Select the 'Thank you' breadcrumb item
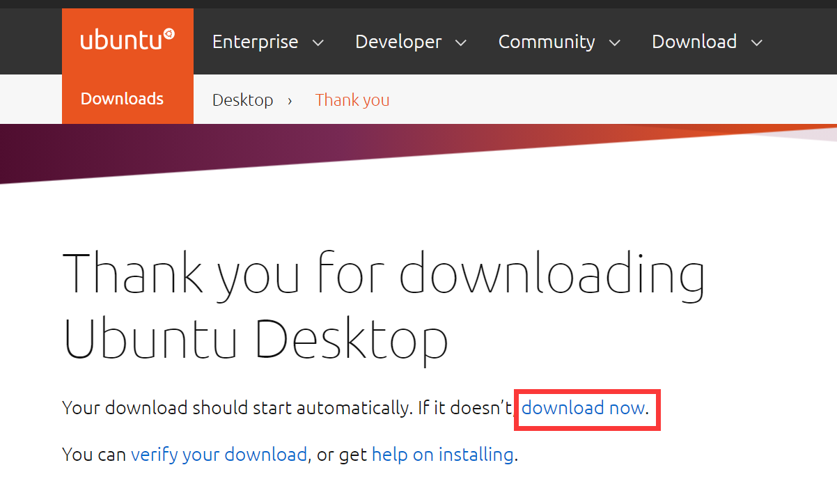This screenshot has height=504, width=837. (x=352, y=100)
